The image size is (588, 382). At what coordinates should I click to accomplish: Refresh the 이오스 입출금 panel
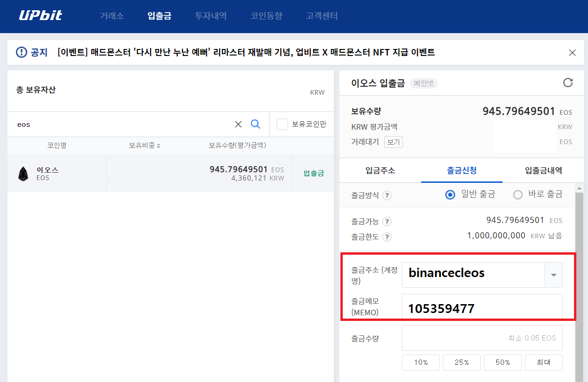[567, 83]
